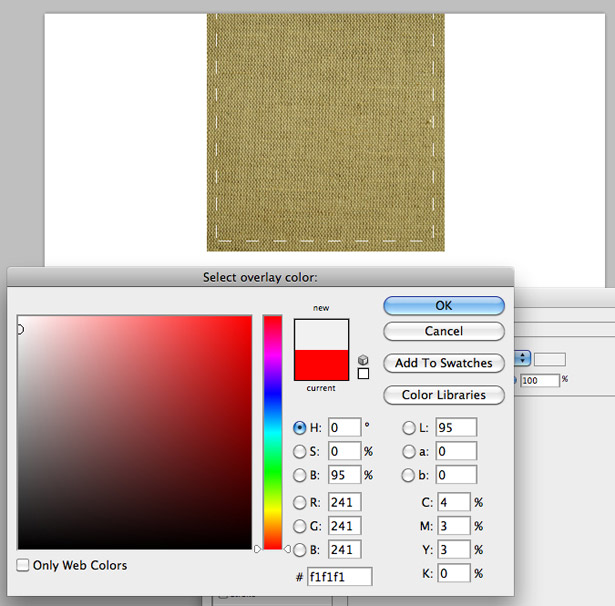Click the circular color picker marker
Viewport: 615px width, 606px height.
[20, 329]
